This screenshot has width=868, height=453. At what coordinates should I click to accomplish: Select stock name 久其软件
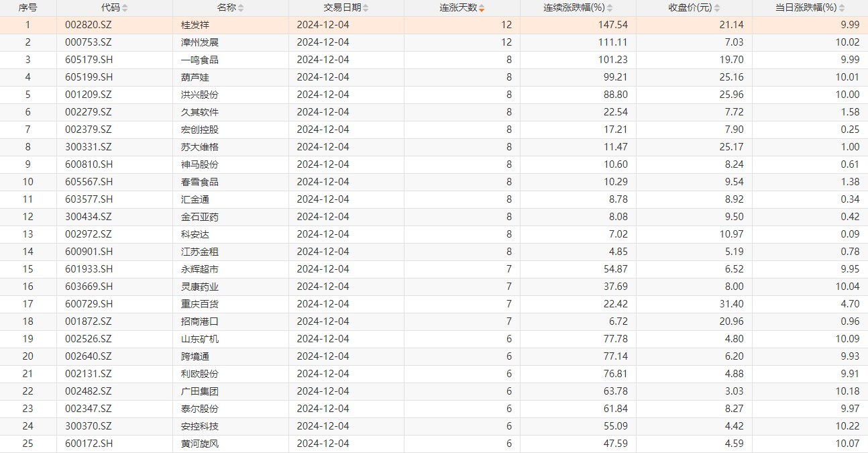coord(200,112)
